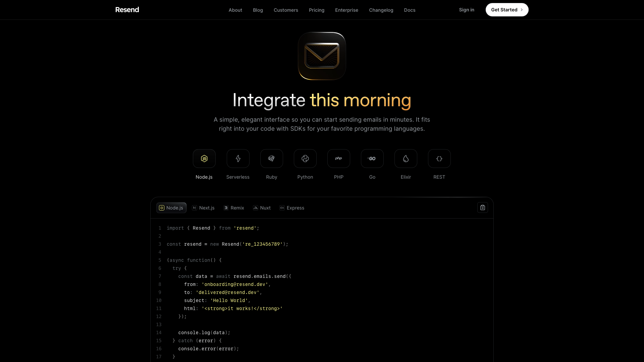Click the 'onboarding@resend.dev' string in code

point(235,284)
